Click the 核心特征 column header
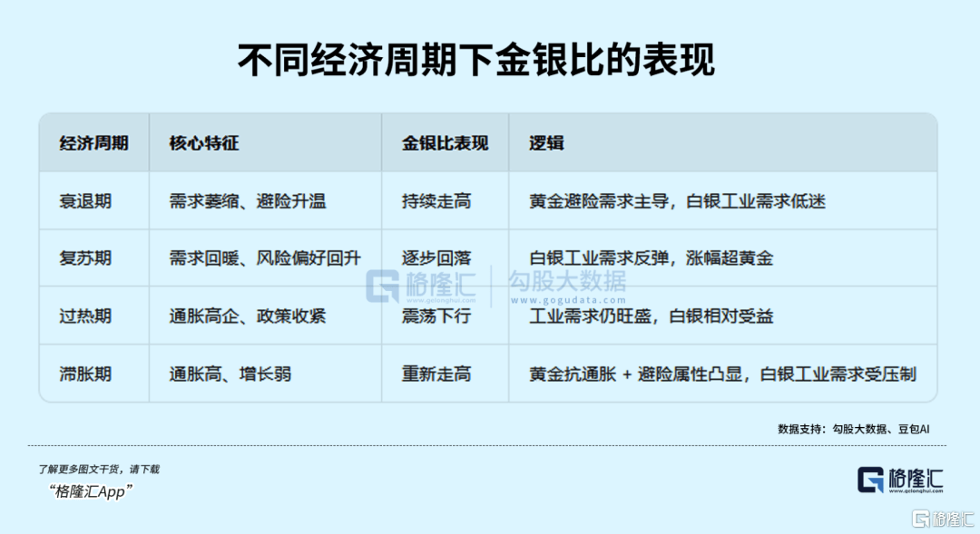 tap(203, 143)
